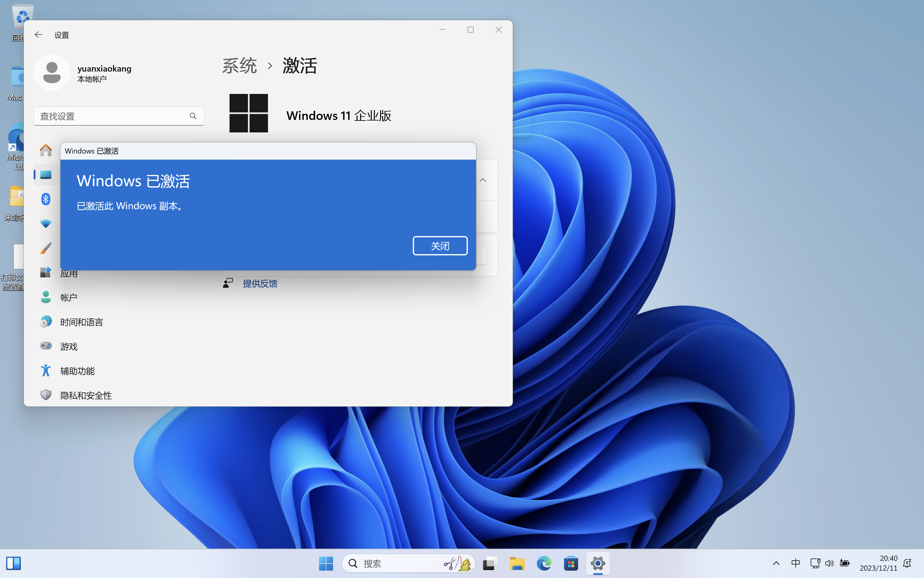Click the battery tray icon
Image resolution: width=924 pixels, height=578 pixels.
[845, 563]
